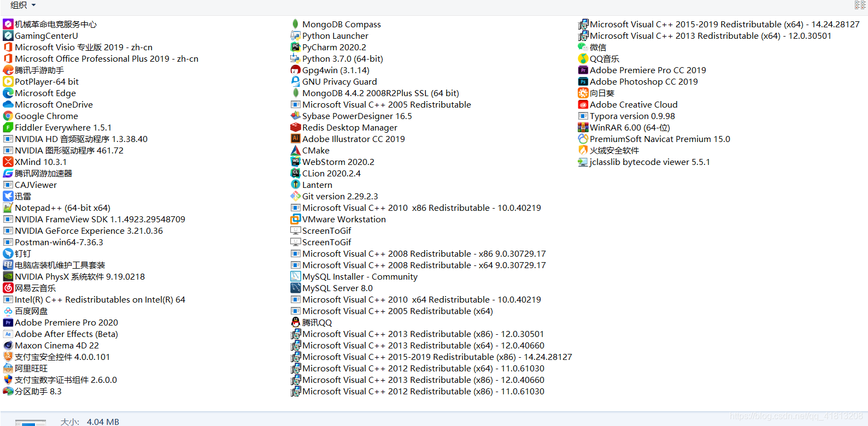Select the Redis Desktop Manager icon

click(x=296, y=127)
